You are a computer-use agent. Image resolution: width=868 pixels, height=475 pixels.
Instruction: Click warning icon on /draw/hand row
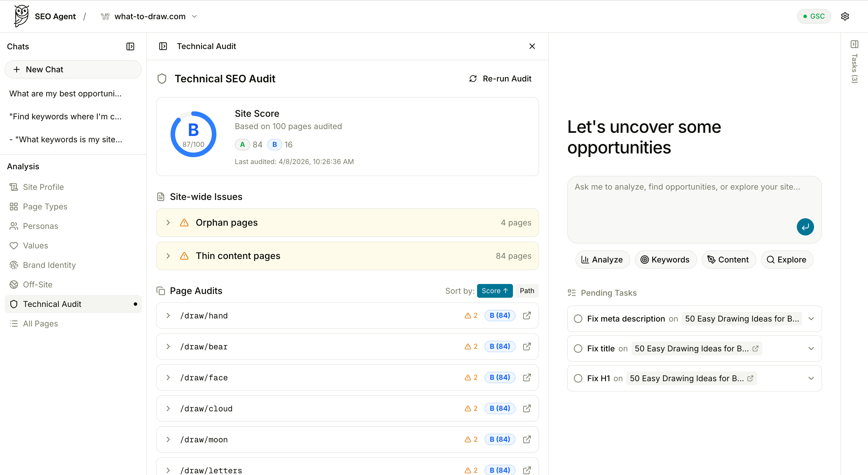click(x=468, y=316)
